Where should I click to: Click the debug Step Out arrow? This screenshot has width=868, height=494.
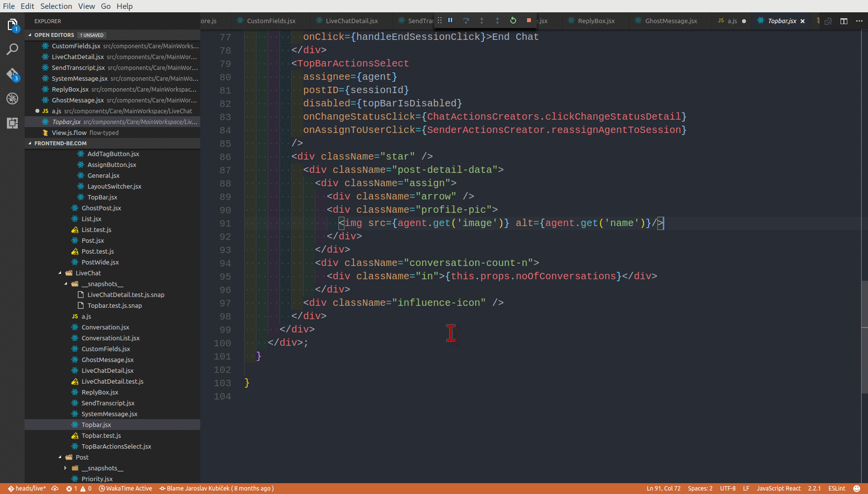click(x=497, y=20)
